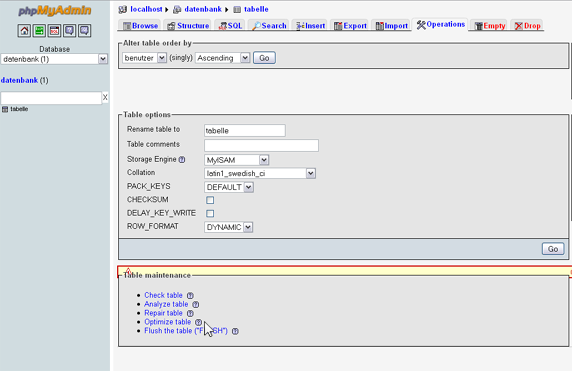This screenshot has width=572, height=371.
Task: Click the Repair table link
Action: 163,313
